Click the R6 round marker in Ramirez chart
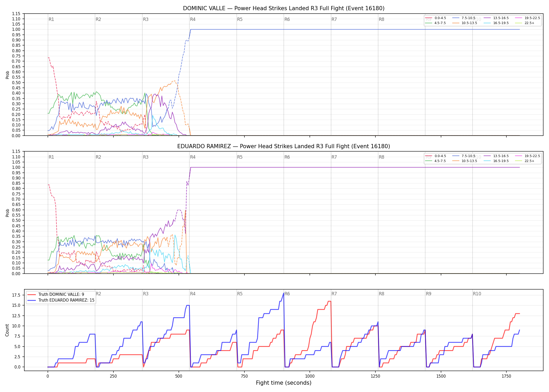 (x=287, y=157)
